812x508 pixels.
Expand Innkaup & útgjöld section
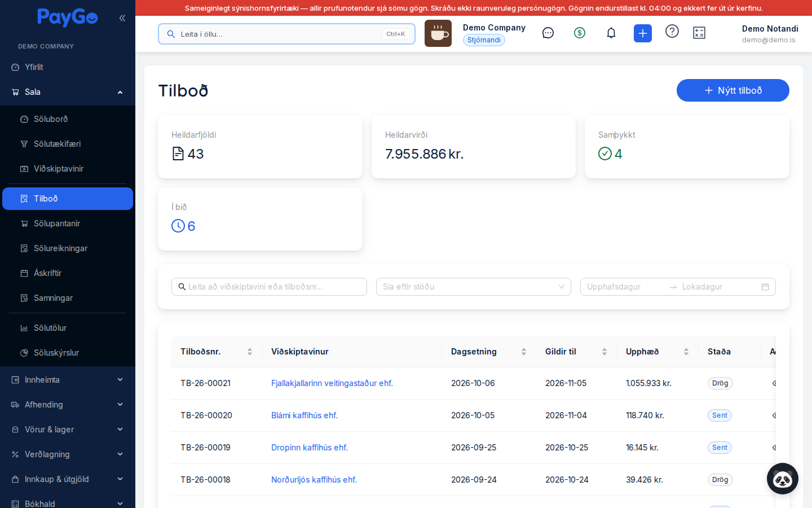pyautogui.click(x=68, y=479)
